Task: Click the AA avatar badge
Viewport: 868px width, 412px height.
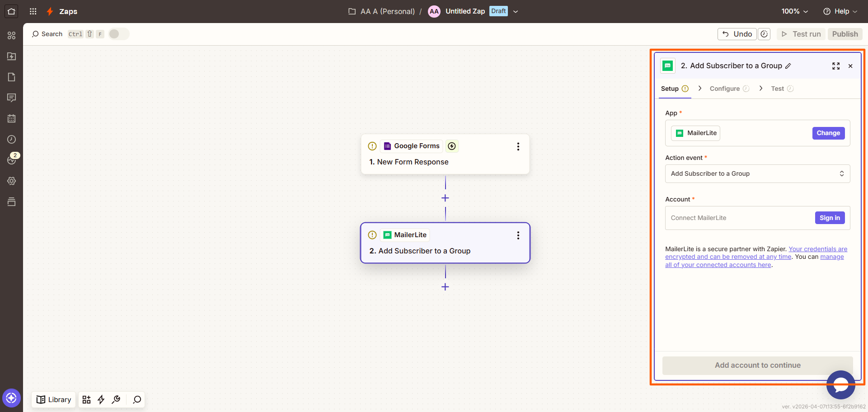Action: [434, 11]
